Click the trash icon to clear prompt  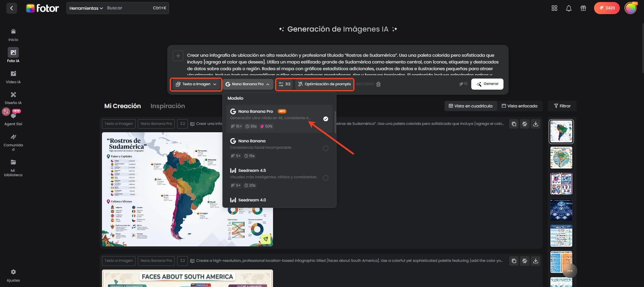point(378,84)
